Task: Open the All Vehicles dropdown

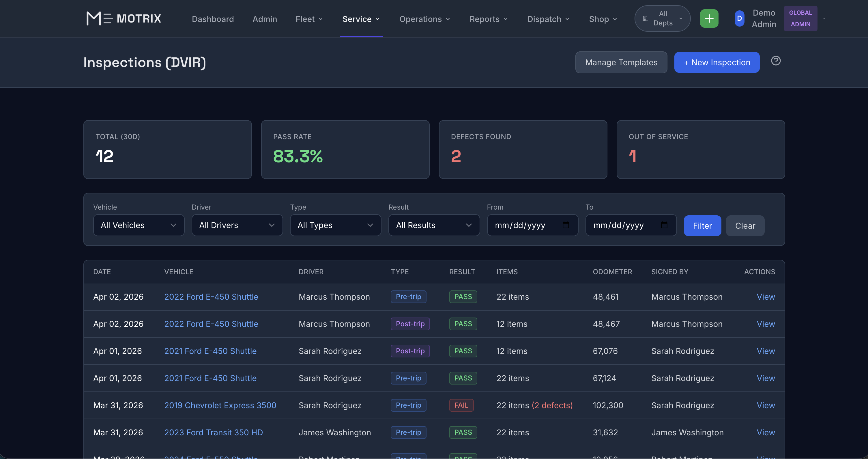Action: pyautogui.click(x=139, y=225)
